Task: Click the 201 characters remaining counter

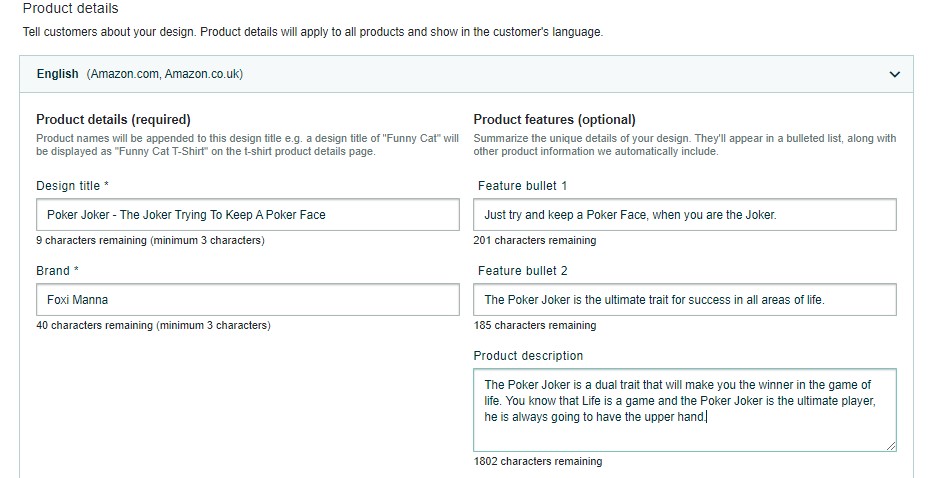Action: tap(534, 240)
